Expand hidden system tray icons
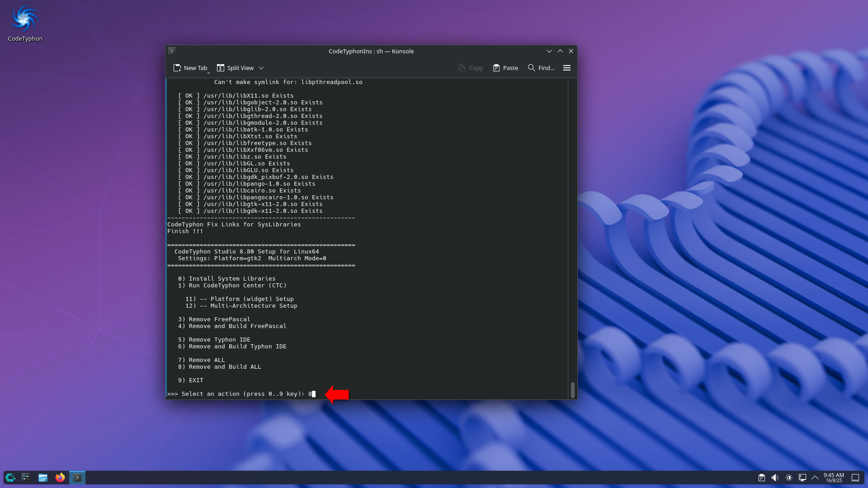Screen dimensions: 868x488 coord(815,478)
